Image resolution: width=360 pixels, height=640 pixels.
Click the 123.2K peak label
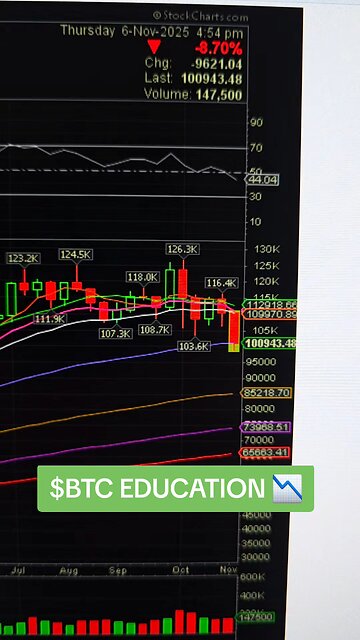[23, 258]
